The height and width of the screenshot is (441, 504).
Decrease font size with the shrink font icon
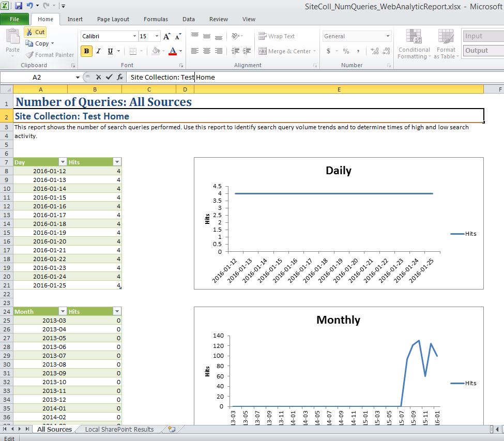(178, 36)
